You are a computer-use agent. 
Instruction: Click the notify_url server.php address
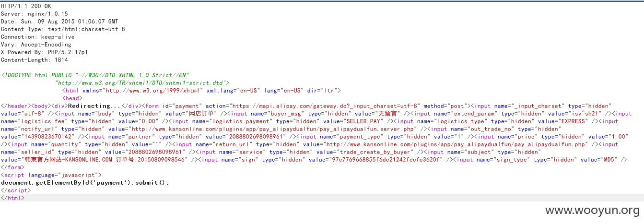coord(273,129)
